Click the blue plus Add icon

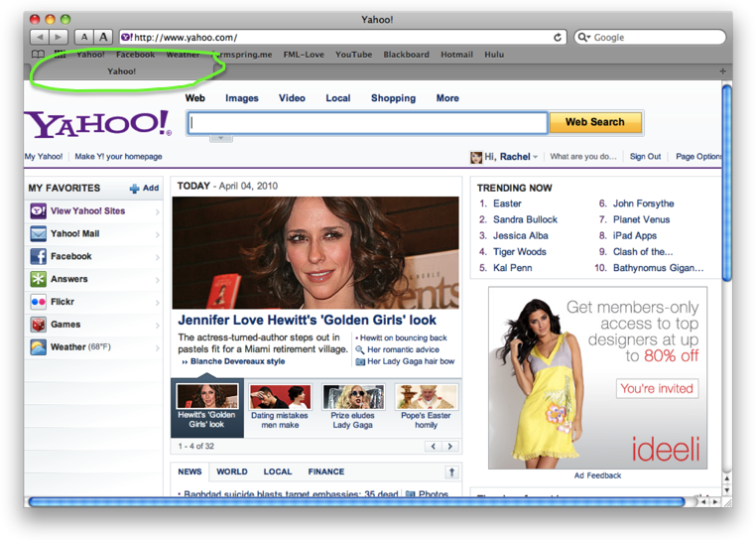135,189
